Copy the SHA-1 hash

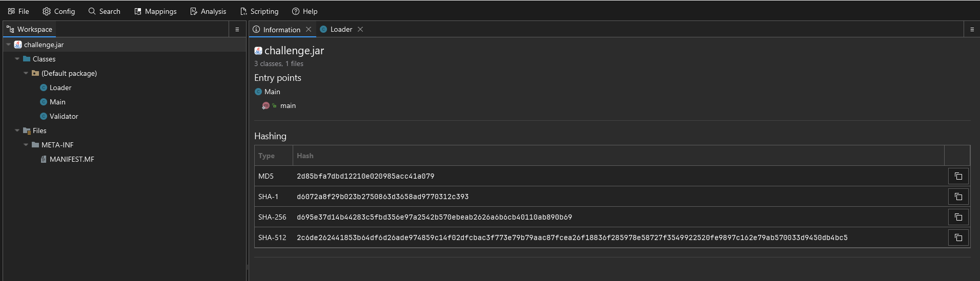coord(958,197)
